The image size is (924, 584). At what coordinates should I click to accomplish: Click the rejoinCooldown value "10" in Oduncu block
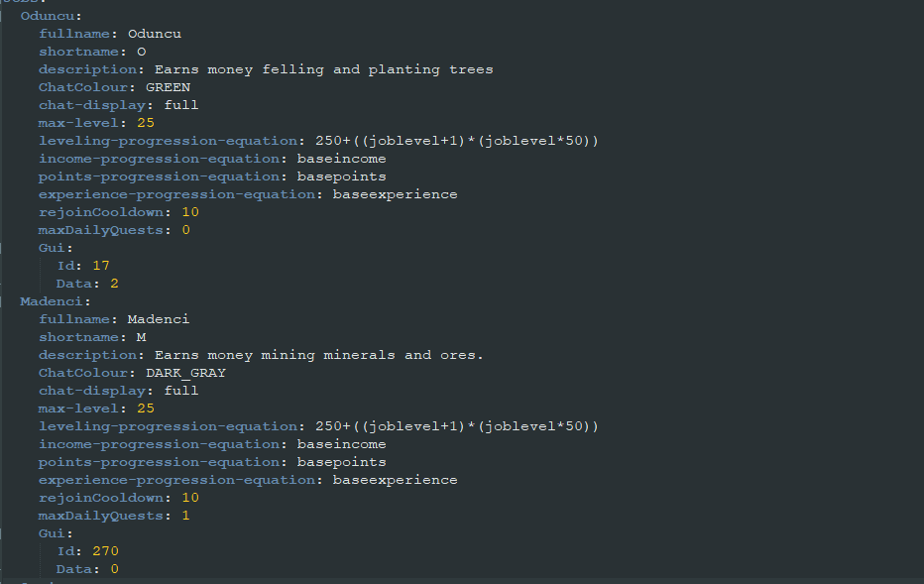190,212
